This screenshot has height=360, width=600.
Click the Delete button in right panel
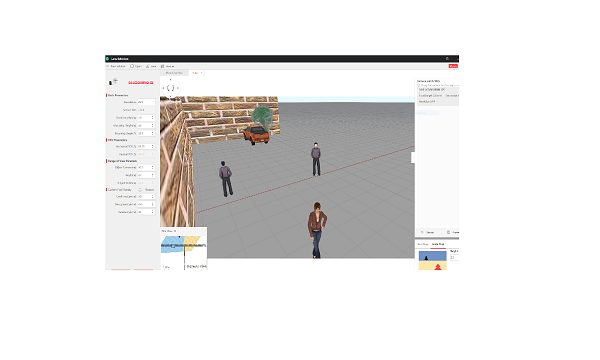[x=428, y=232]
